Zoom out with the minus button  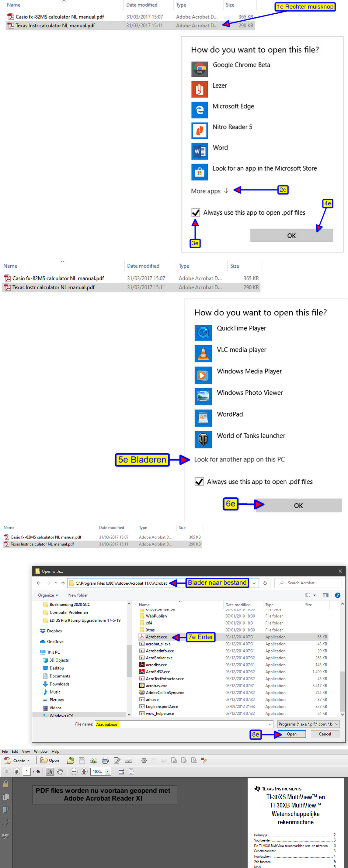click(x=74, y=772)
